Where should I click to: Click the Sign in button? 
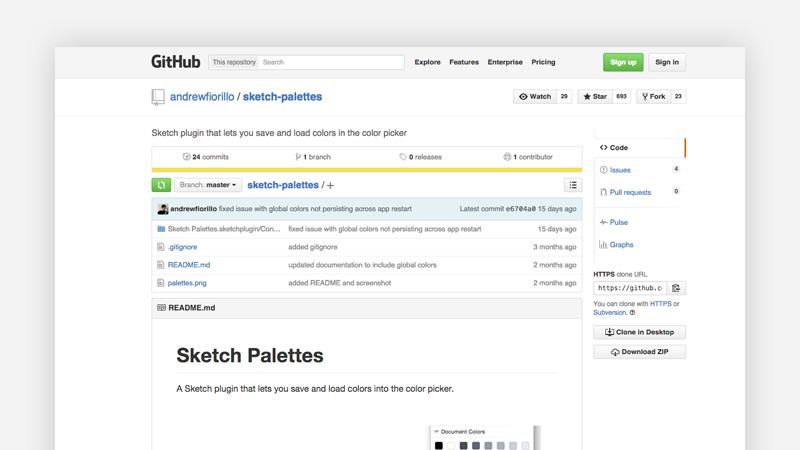click(x=667, y=62)
